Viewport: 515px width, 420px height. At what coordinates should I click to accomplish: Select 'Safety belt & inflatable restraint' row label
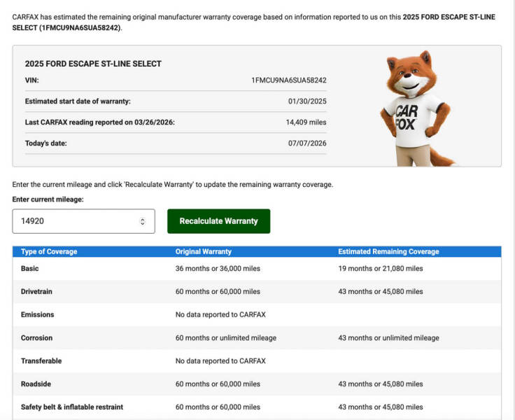(72, 407)
